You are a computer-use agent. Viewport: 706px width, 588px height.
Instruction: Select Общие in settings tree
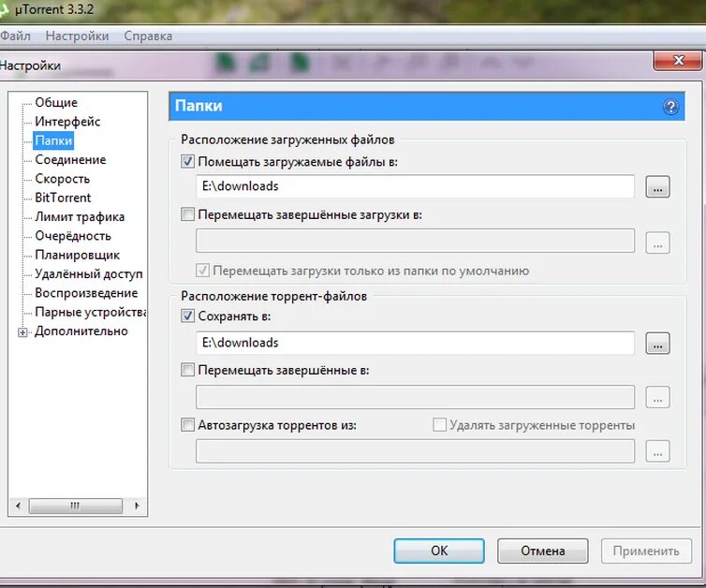click(x=56, y=103)
